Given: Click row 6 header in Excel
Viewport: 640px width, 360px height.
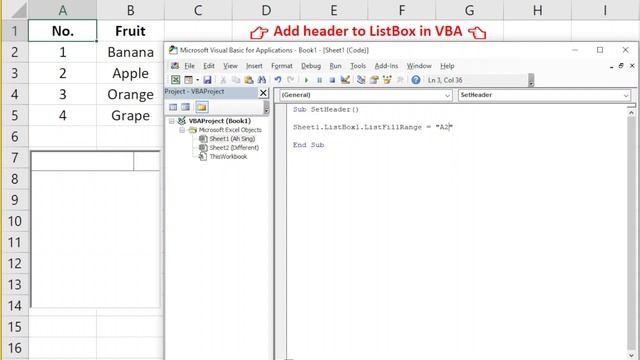Looking at the screenshot, I should click(15, 137).
